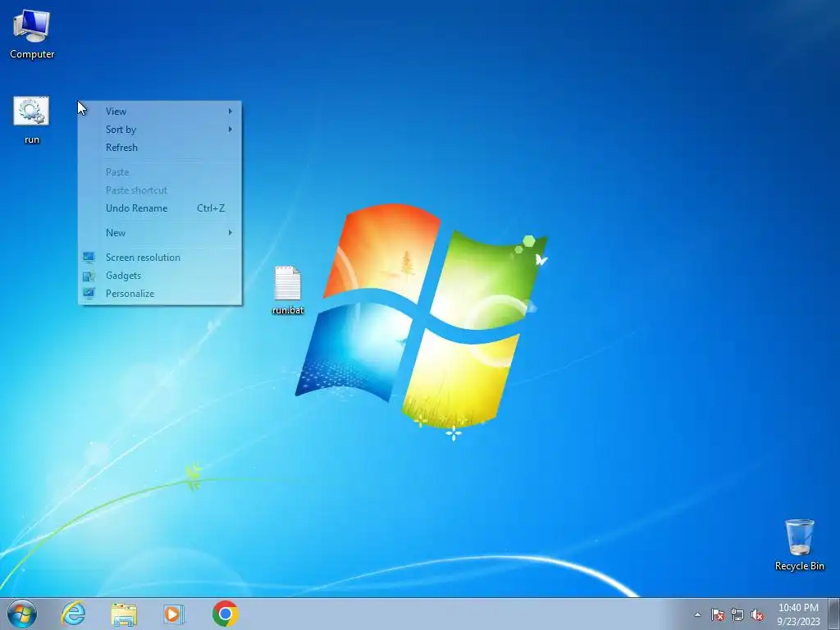Viewport: 840px width, 630px height.
Task: Open Screen resolution from context menu
Action: (160, 257)
